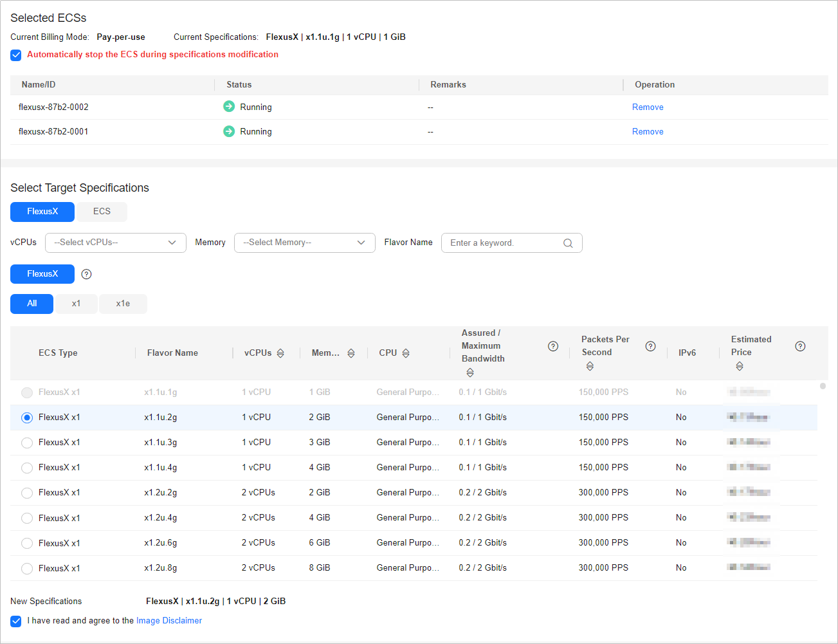Sort table by vCPUs column

coord(280,353)
